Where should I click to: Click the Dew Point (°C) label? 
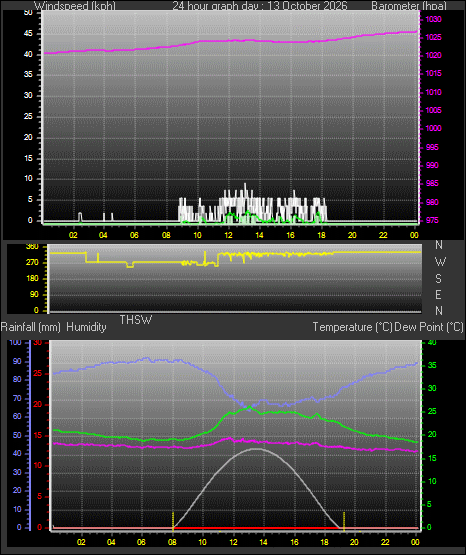click(429, 327)
